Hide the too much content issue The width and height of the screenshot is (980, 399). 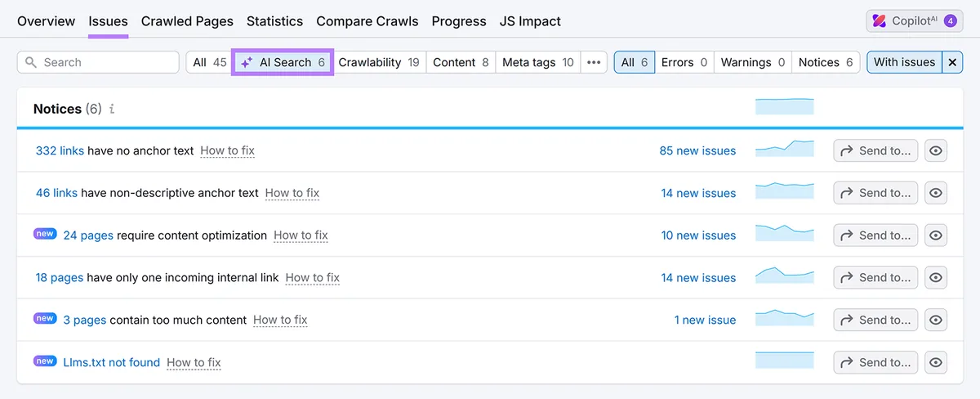(x=936, y=321)
